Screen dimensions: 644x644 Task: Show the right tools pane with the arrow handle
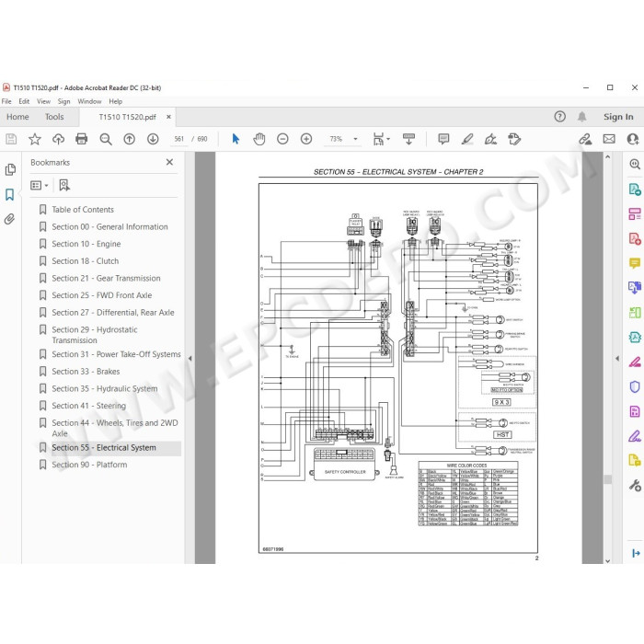pyautogui.click(x=617, y=359)
